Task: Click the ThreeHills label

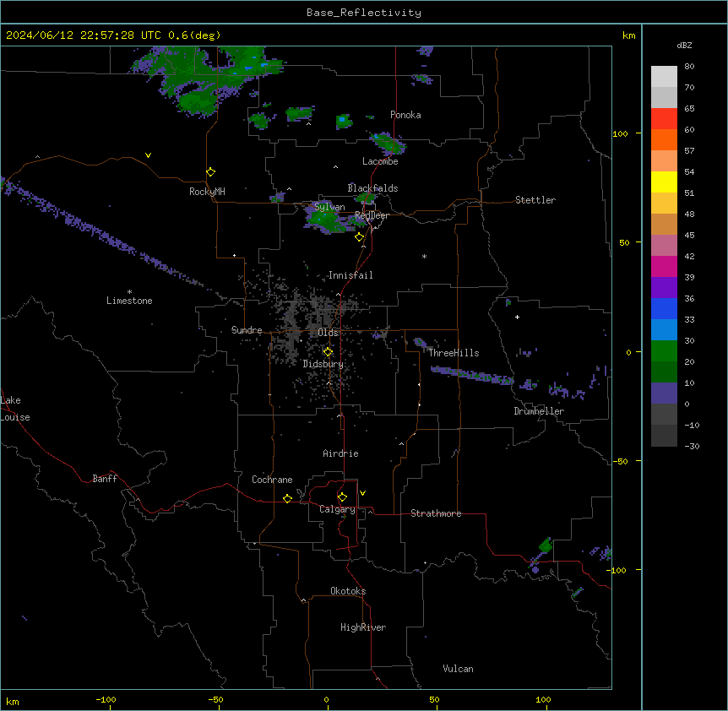Action: pyautogui.click(x=454, y=353)
